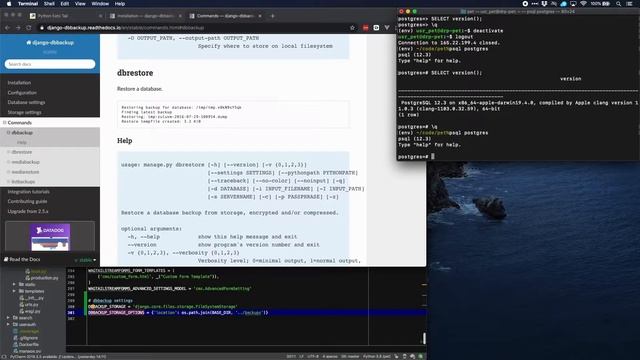Click the UTF-8 encoding in PyCharm status bar
Image resolution: width=640 pixels, height=360 pixels.
[313, 356]
